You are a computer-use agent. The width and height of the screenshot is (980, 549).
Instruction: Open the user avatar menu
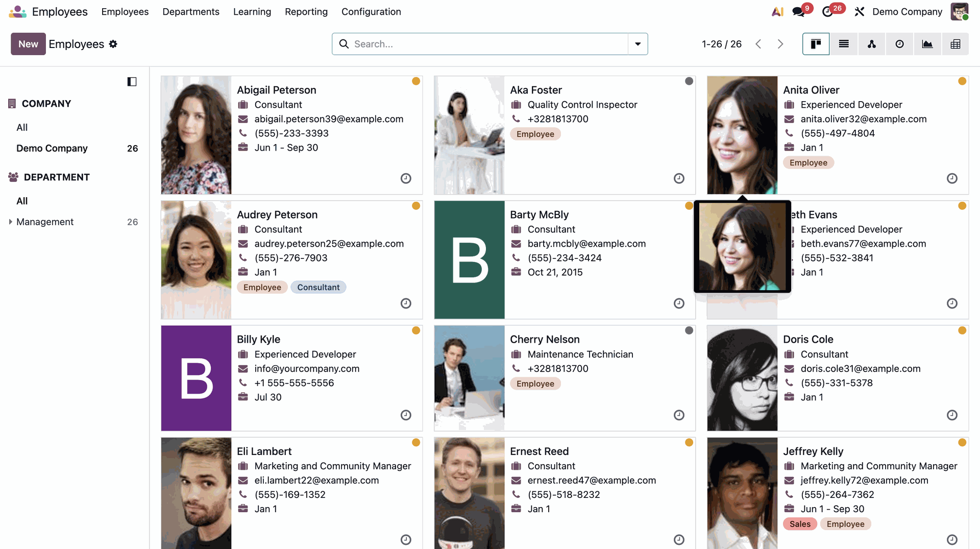pos(960,11)
